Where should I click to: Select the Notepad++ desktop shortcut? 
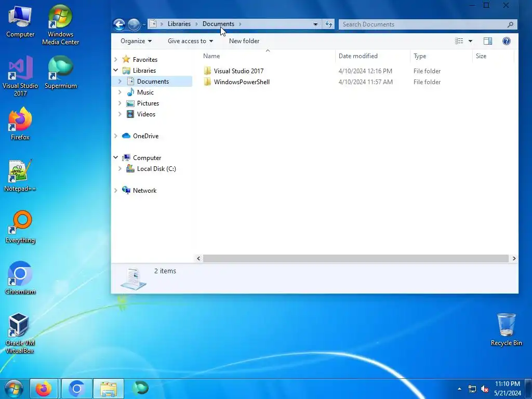(x=20, y=176)
